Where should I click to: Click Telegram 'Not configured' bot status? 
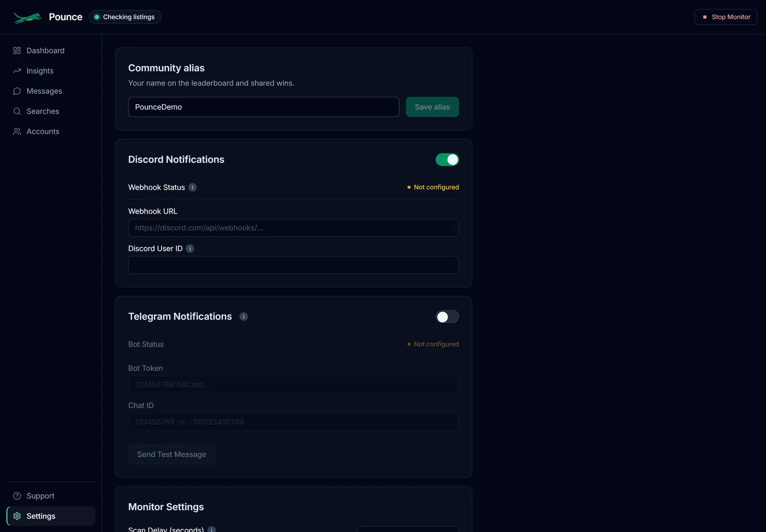[433, 344]
